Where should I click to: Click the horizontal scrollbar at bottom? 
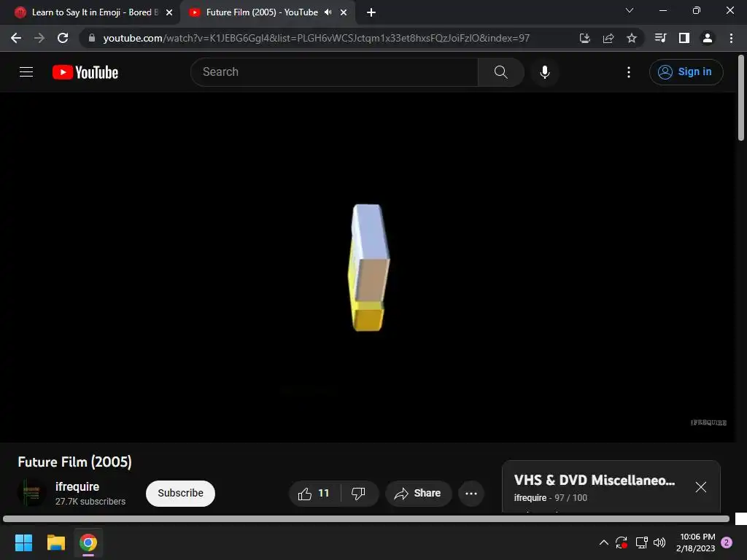pyautogui.click(x=366, y=518)
